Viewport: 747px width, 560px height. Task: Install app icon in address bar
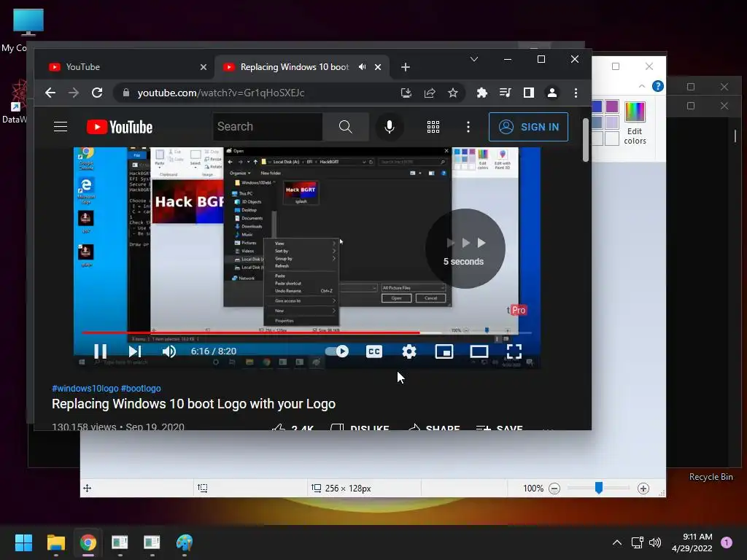pyautogui.click(x=406, y=93)
